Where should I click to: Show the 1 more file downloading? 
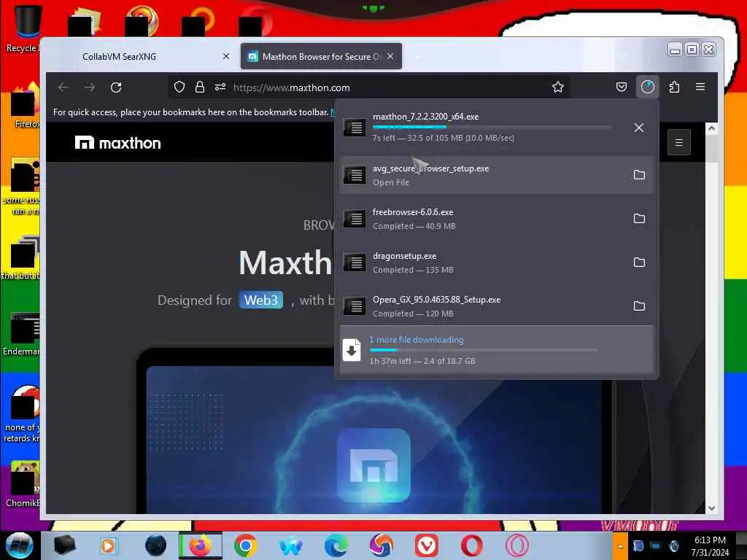point(496,349)
